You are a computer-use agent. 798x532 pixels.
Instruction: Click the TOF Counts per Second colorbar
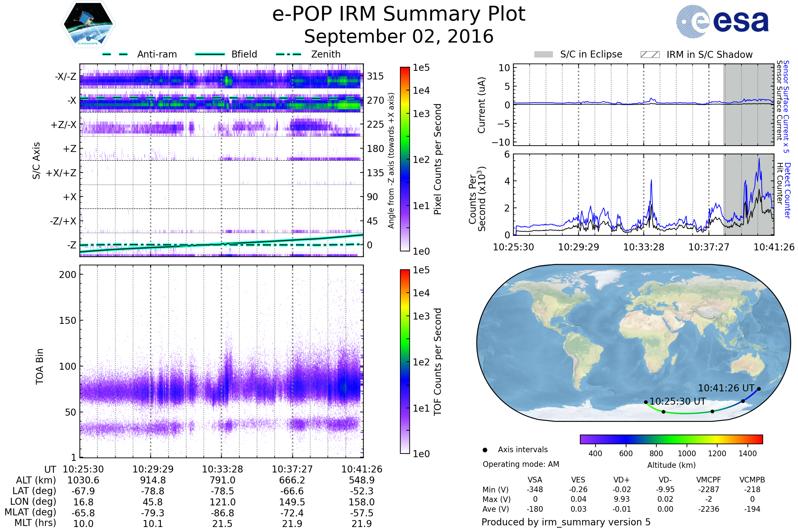pyautogui.click(x=405, y=361)
